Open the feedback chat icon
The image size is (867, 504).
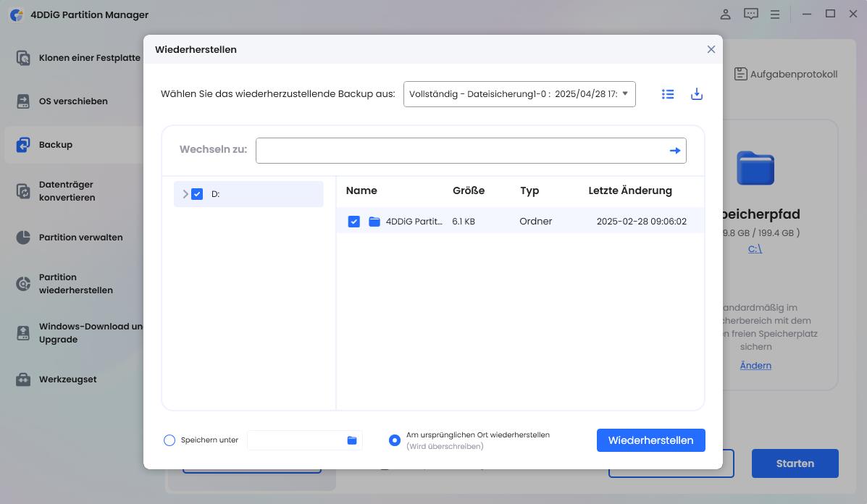750,14
